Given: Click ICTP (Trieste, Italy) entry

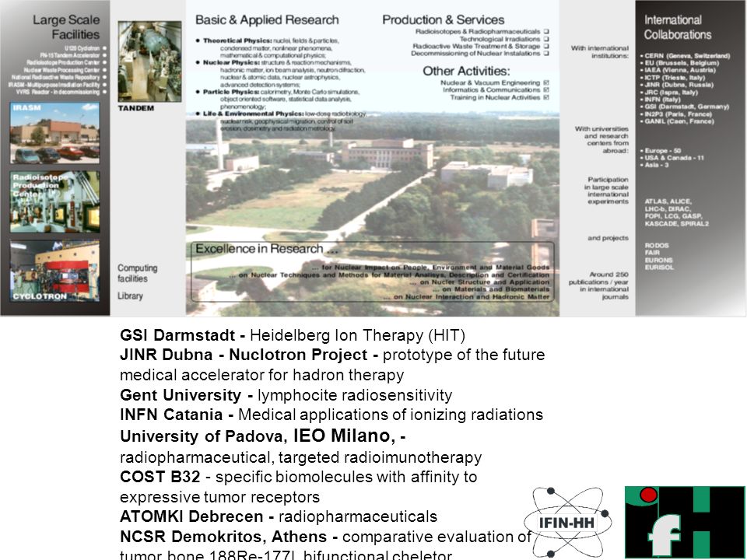Looking at the screenshot, I should [675, 78].
